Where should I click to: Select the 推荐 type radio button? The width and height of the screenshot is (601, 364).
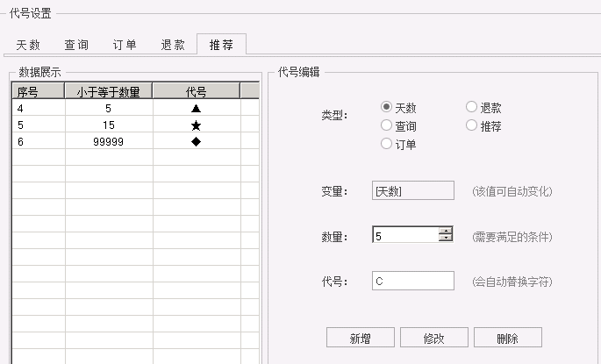click(x=471, y=125)
